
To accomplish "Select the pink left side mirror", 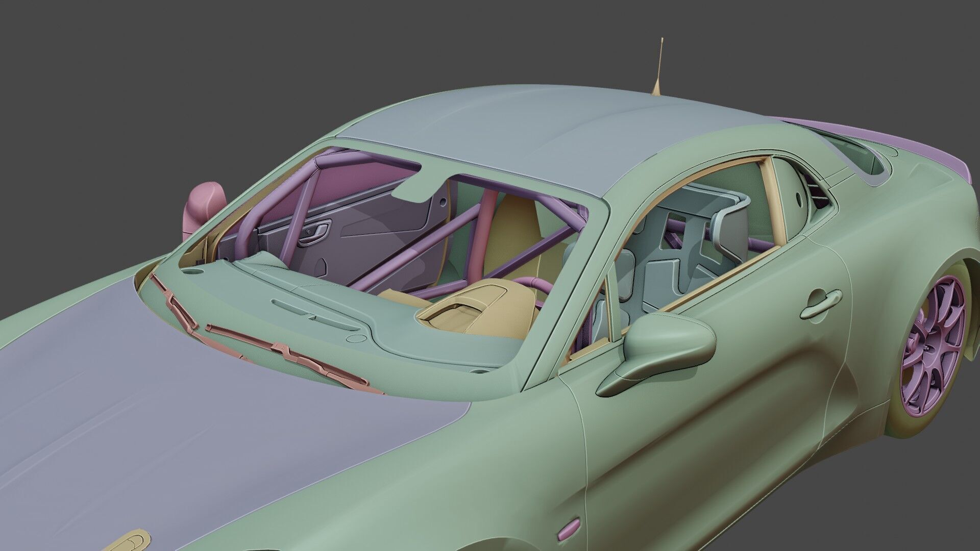I will 205,207.
